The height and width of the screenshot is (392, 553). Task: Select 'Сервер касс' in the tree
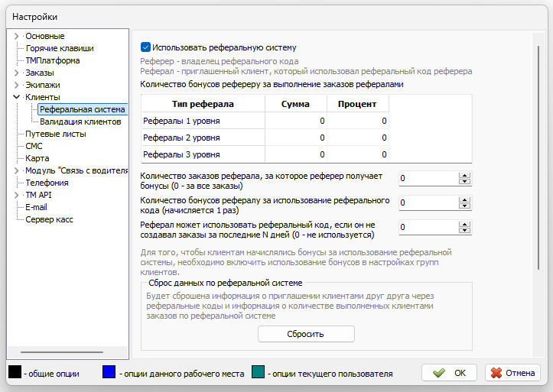tap(50, 219)
